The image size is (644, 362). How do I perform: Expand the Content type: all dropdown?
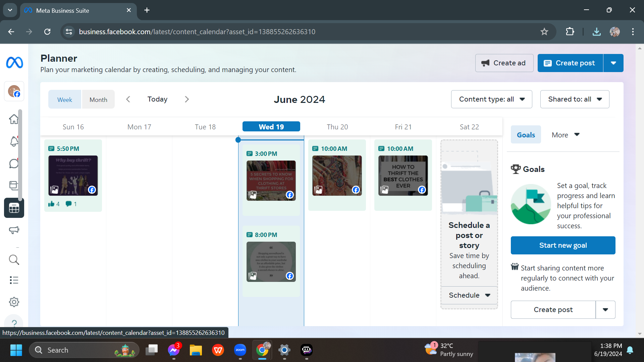[491, 99]
